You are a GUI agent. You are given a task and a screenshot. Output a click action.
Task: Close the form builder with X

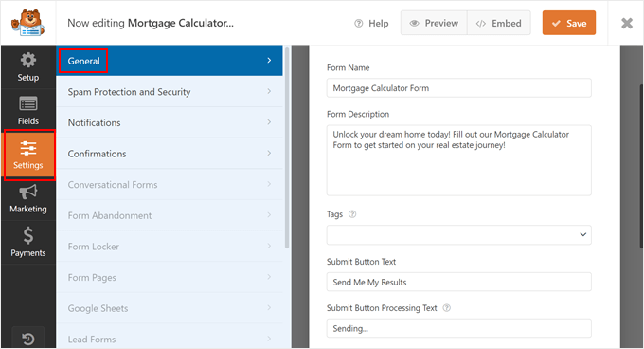point(627,23)
